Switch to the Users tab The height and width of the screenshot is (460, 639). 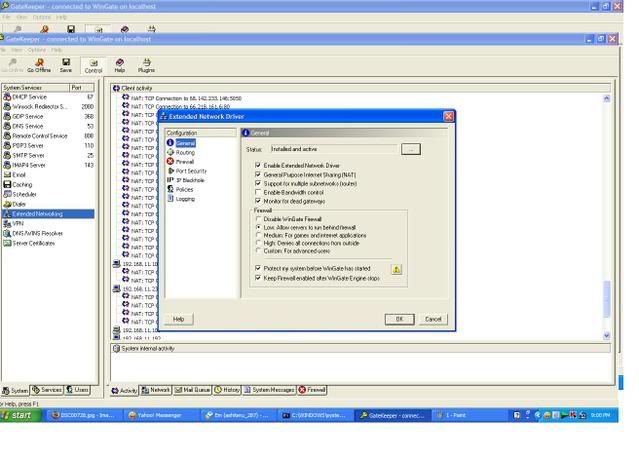click(77, 390)
